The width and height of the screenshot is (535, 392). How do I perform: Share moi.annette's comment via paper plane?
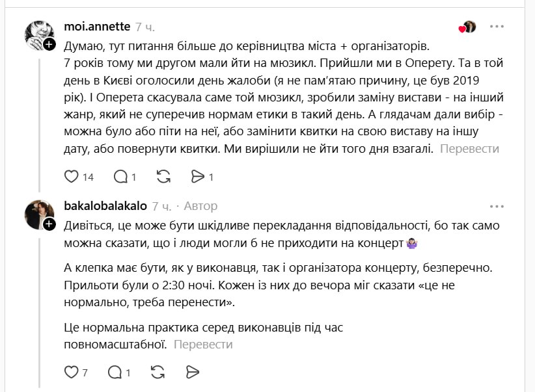pyautogui.click(x=198, y=176)
